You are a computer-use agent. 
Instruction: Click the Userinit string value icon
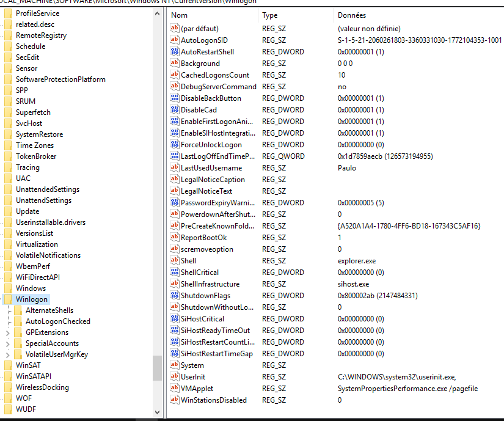coord(175,376)
